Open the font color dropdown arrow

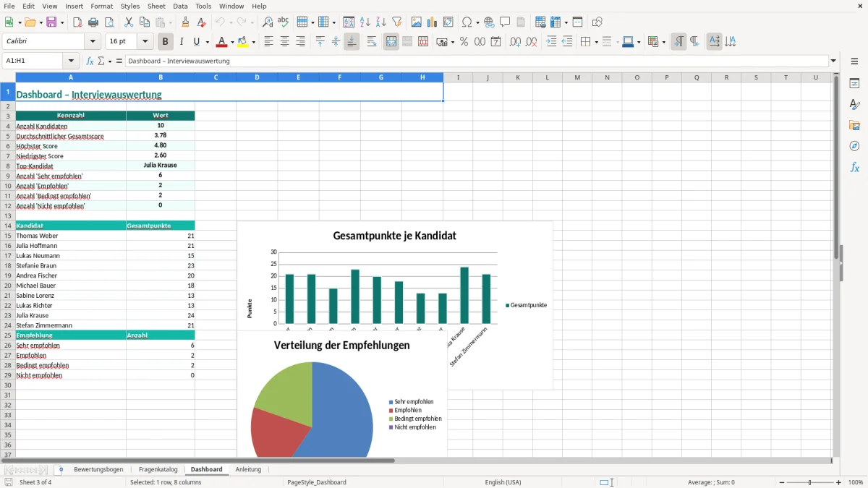[232, 42]
